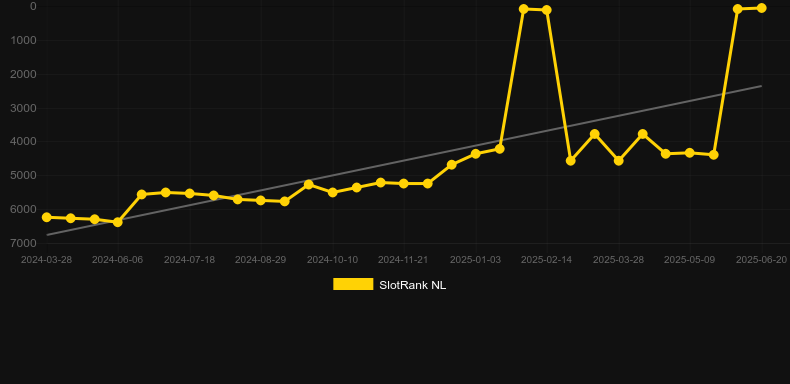Viewport: 790px width, 384px height.
Task: Select the data point at 2025-03-28
Action: click(619, 161)
